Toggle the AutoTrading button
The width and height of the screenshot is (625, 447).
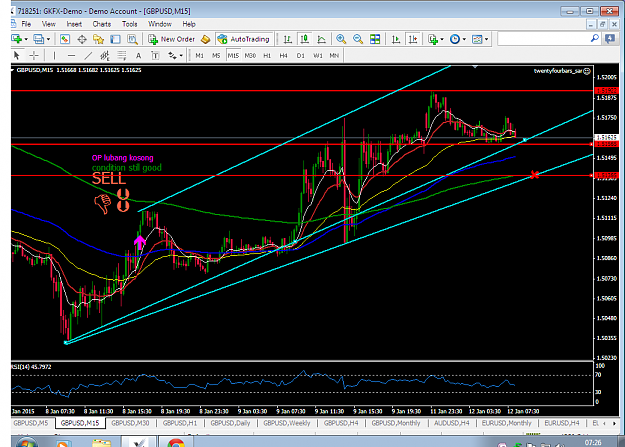click(244, 39)
